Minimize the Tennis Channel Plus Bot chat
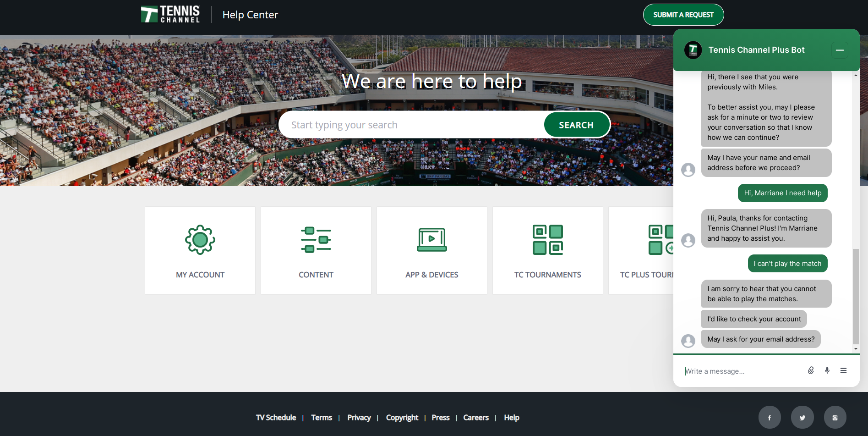 840,50
